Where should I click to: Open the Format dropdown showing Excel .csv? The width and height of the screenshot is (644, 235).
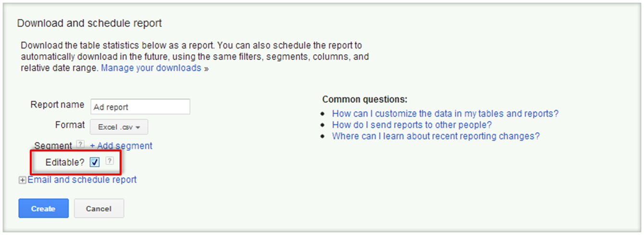[x=119, y=127]
